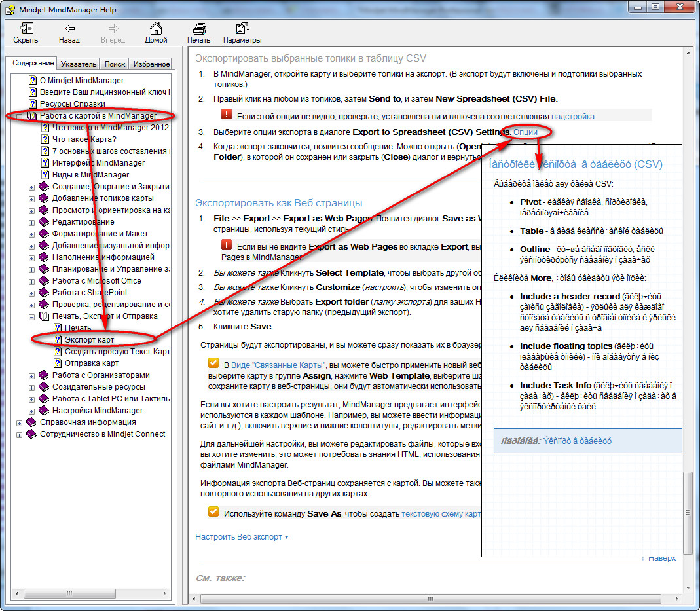Click heading Экспортировать как Веб страницы
700x611 pixels.
[x=278, y=202]
